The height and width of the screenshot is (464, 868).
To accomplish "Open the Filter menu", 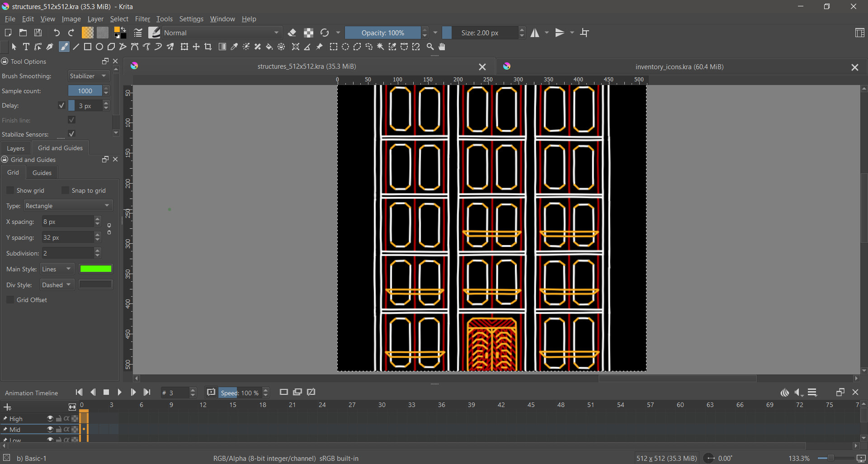I will 142,19.
